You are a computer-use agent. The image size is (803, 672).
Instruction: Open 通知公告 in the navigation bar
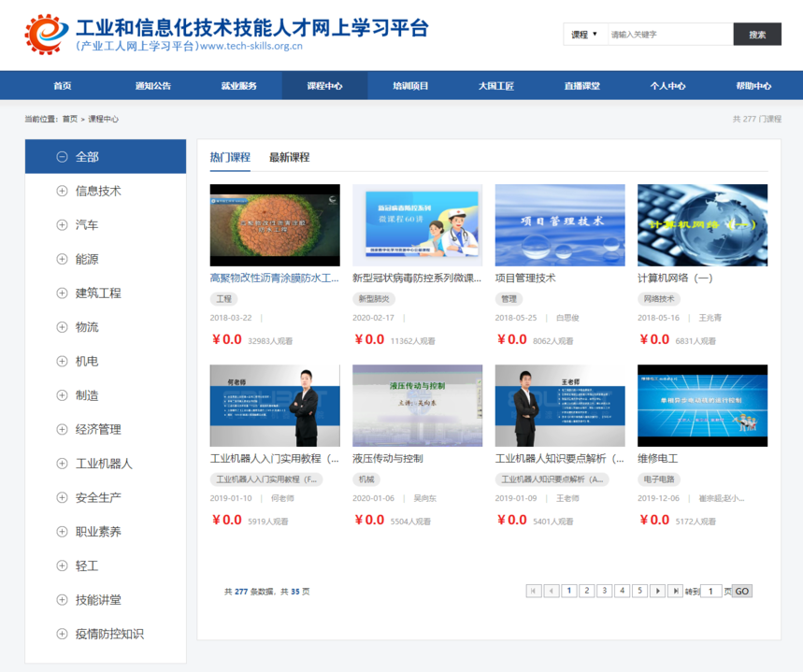(x=153, y=86)
